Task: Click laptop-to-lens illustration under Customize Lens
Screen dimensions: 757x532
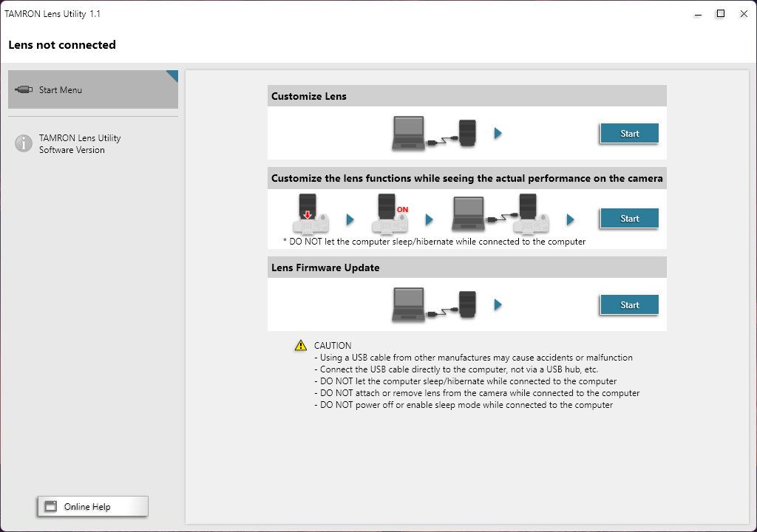Action: point(434,133)
